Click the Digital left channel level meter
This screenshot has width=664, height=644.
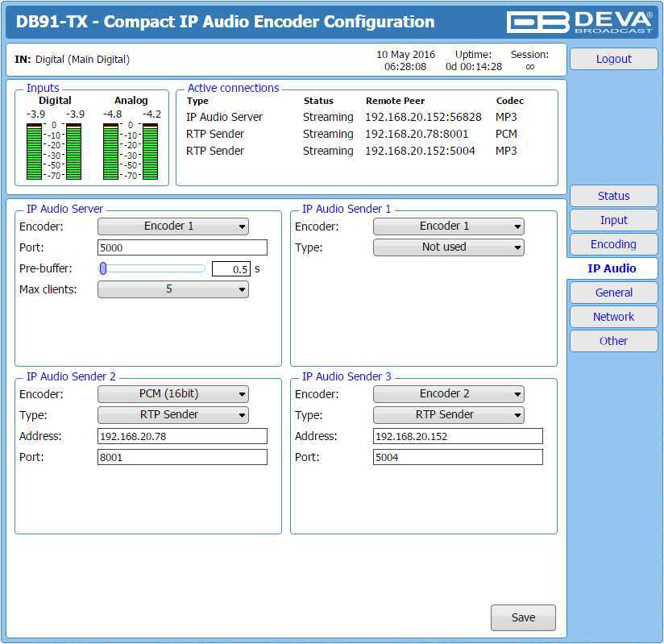34,152
